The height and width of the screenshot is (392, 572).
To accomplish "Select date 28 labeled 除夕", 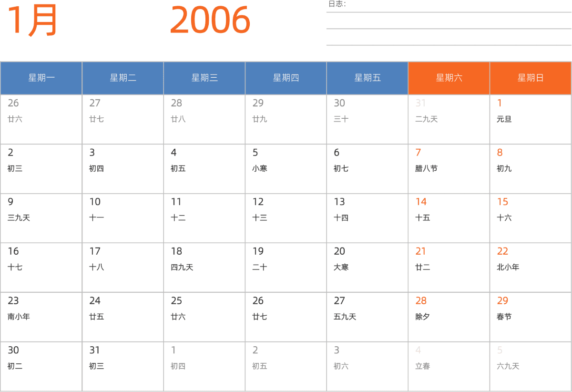I will point(449,317).
